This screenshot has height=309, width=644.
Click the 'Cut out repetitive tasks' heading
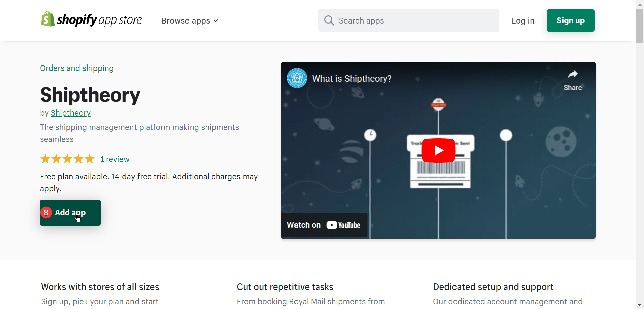(285, 287)
